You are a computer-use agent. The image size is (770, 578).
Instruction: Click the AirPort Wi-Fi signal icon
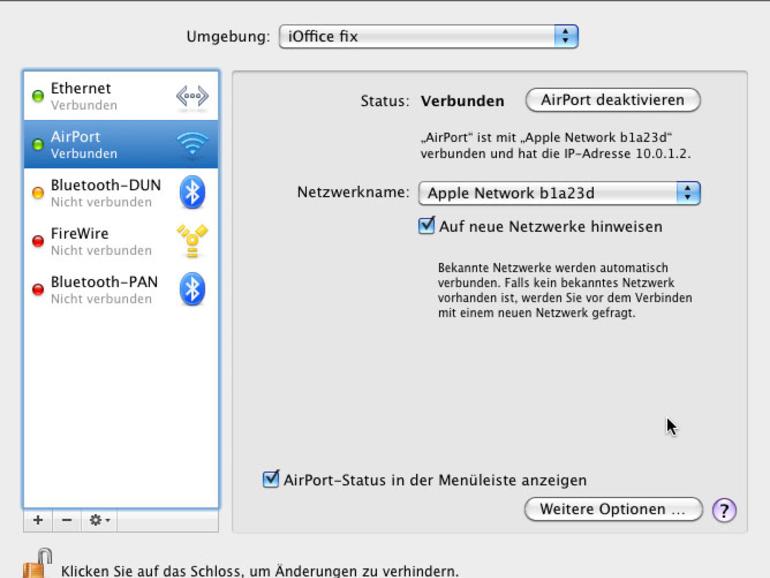pos(192,144)
